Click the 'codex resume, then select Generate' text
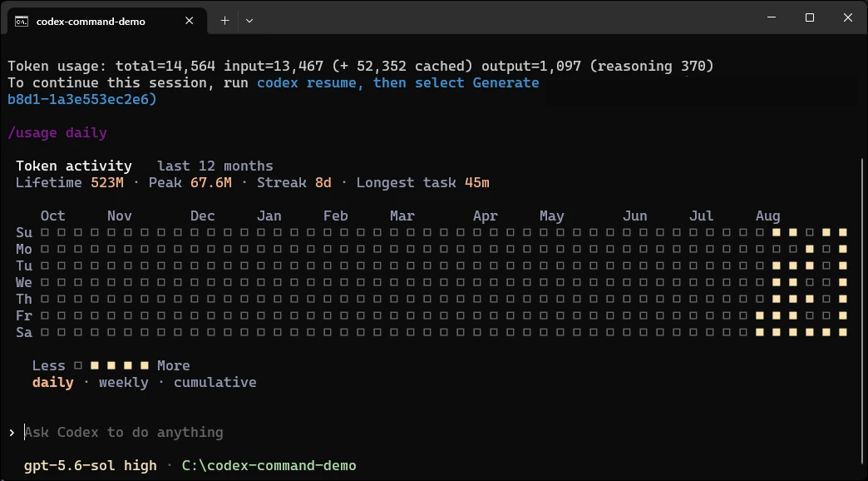This screenshot has height=481, width=868. (398, 82)
